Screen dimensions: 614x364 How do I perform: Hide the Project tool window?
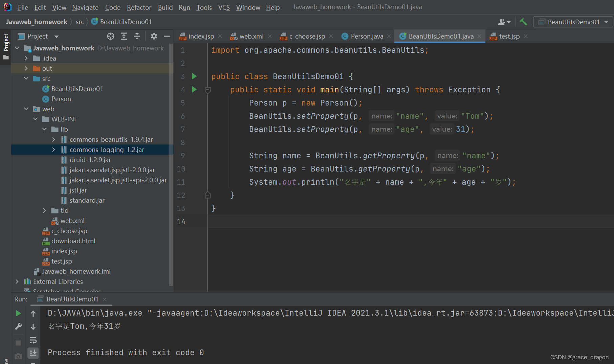[167, 36]
